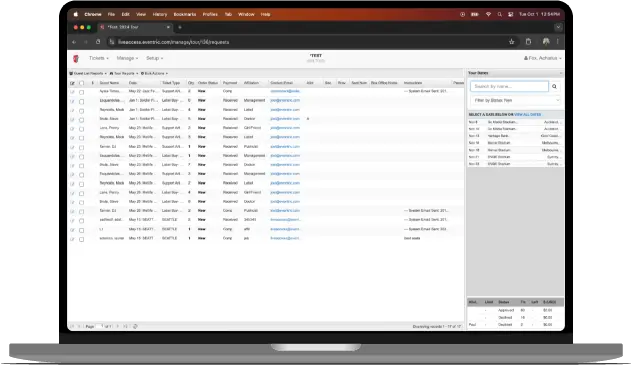Open the Chrome profile avatar
632x366 pixels.
(x=546, y=42)
